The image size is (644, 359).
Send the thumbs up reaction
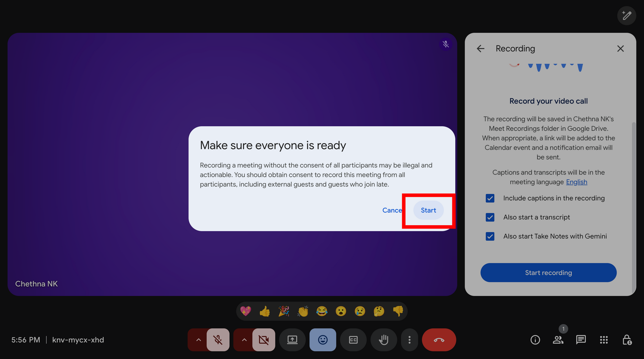click(265, 311)
